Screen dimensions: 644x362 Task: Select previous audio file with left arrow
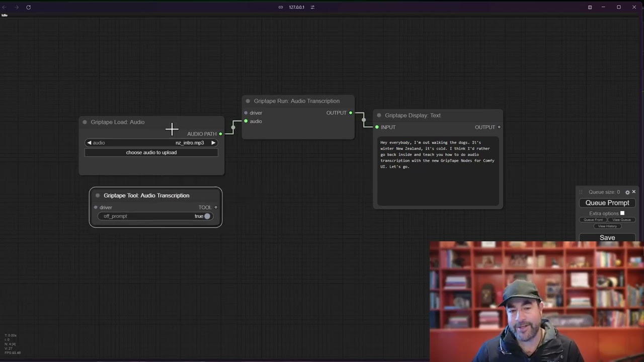click(x=89, y=143)
